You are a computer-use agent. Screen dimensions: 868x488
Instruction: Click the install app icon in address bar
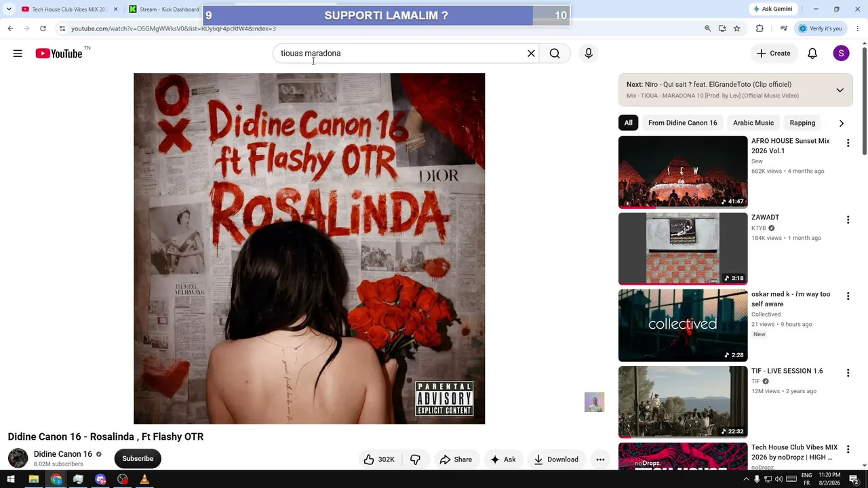(722, 28)
